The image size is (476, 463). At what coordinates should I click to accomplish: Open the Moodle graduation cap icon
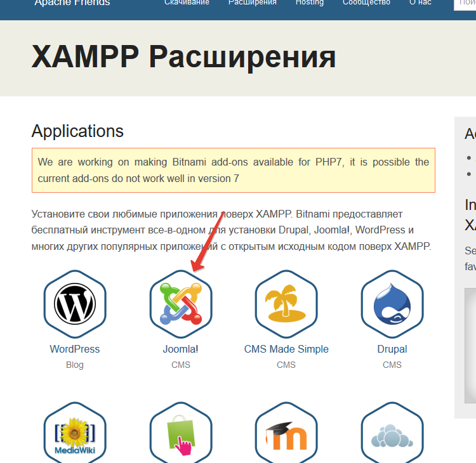pyautogui.click(x=286, y=433)
